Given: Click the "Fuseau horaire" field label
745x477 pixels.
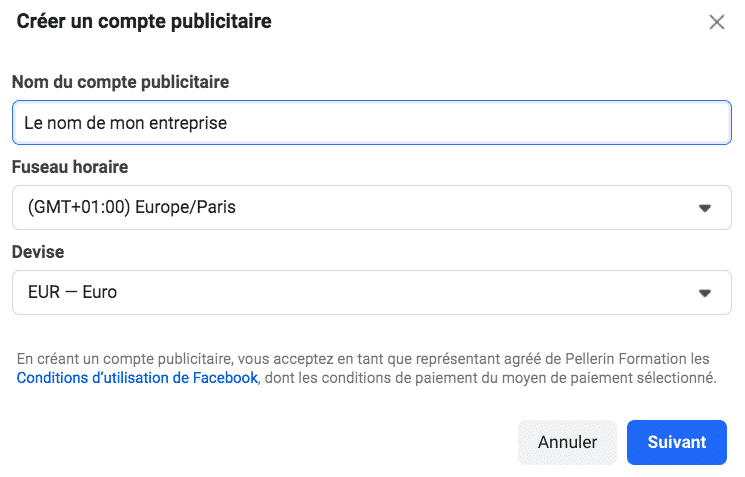Looking at the screenshot, I should [x=70, y=167].
